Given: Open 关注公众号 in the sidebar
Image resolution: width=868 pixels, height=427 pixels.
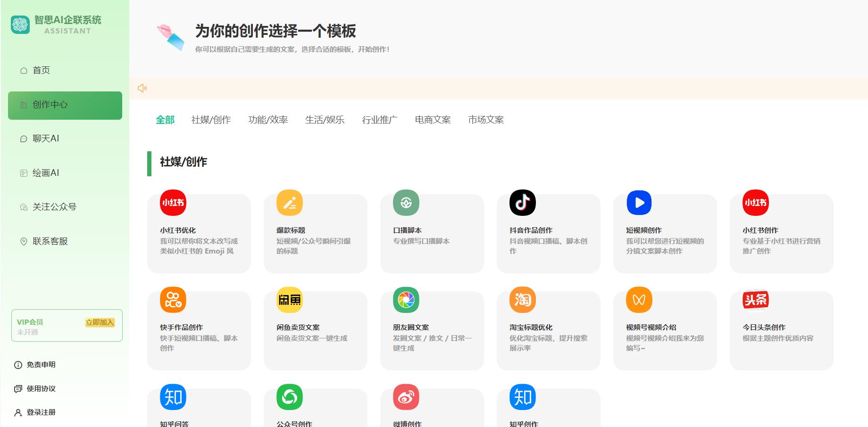Looking at the screenshot, I should (65, 207).
